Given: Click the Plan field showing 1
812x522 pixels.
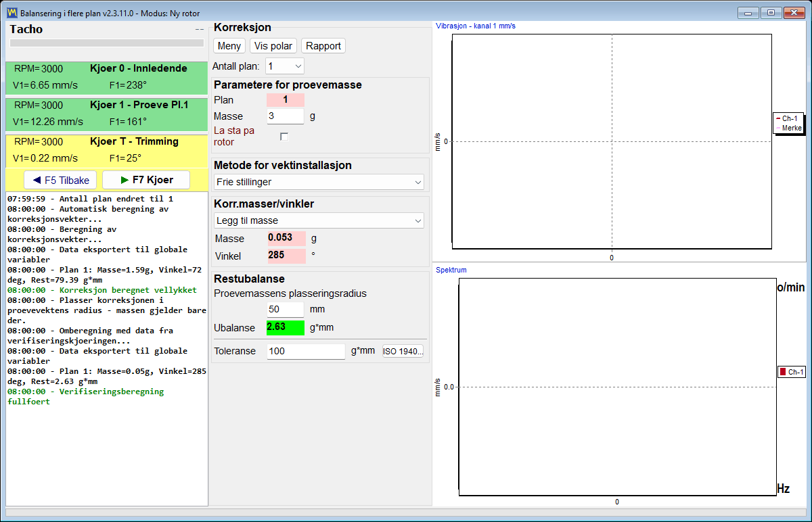Looking at the screenshot, I should pos(286,100).
